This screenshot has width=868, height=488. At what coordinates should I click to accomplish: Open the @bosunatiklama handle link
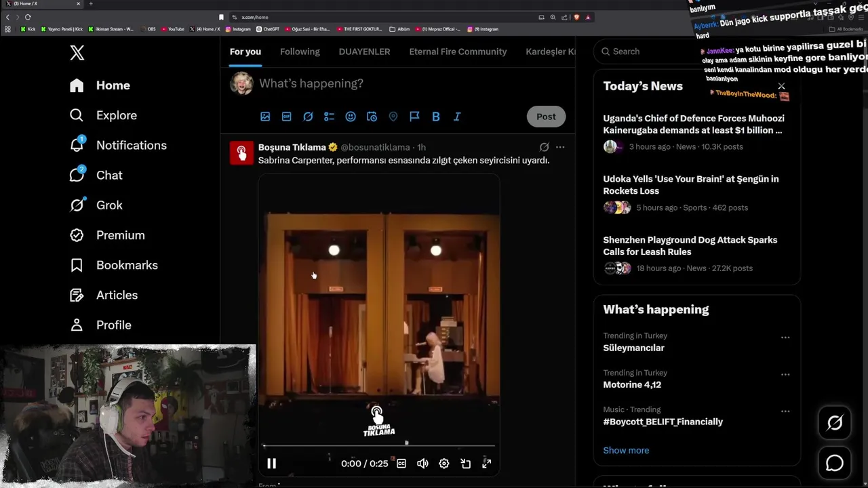tap(375, 147)
